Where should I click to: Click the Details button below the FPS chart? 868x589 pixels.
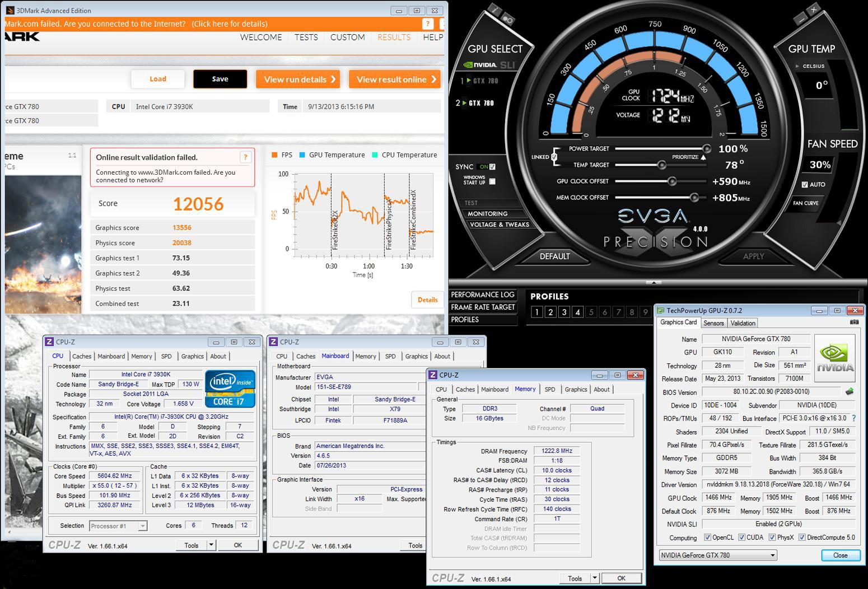coord(428,300)
